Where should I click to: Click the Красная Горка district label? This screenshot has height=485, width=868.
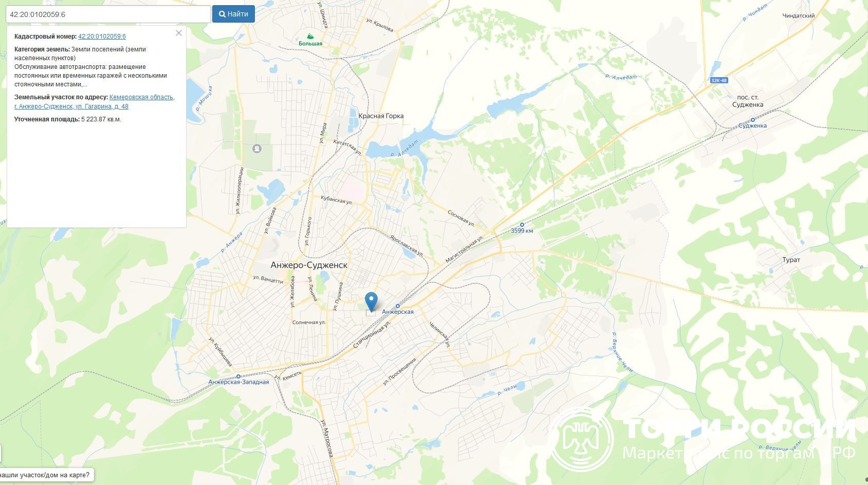tap(381, 116)
